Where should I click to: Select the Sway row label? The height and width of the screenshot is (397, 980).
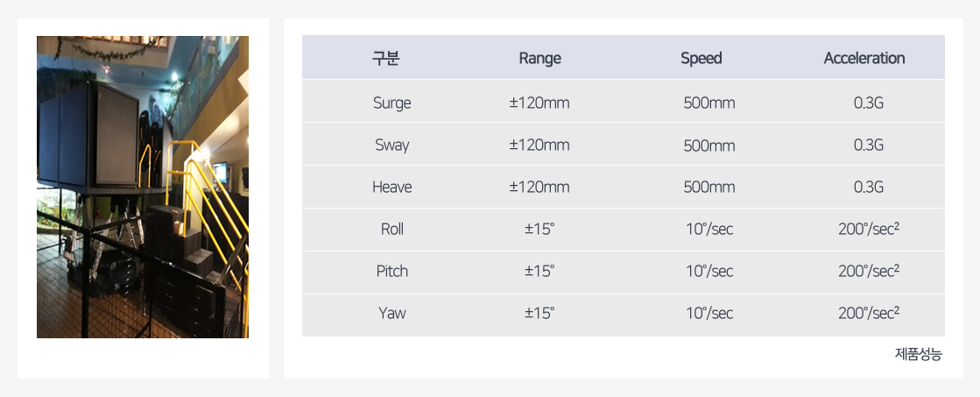(391, 145)
